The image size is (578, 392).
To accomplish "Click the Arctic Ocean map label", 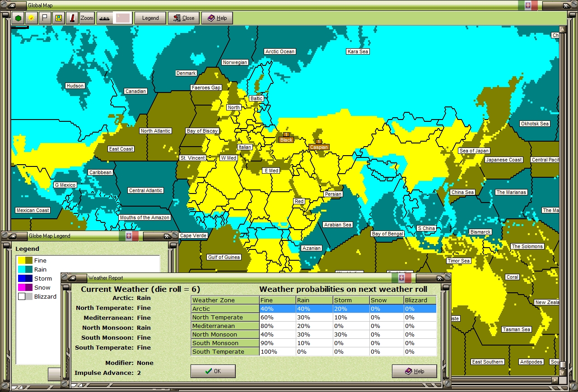I will click(x=280, y=51).
